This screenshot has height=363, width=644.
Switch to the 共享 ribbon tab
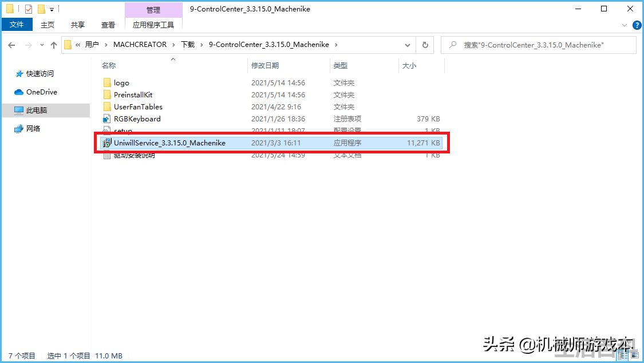78,25
